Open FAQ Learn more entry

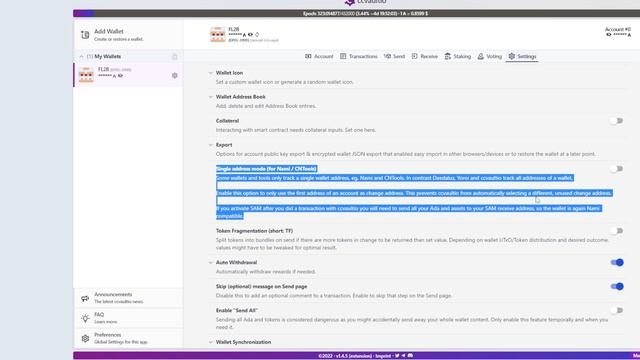click(x=128, y=318)
